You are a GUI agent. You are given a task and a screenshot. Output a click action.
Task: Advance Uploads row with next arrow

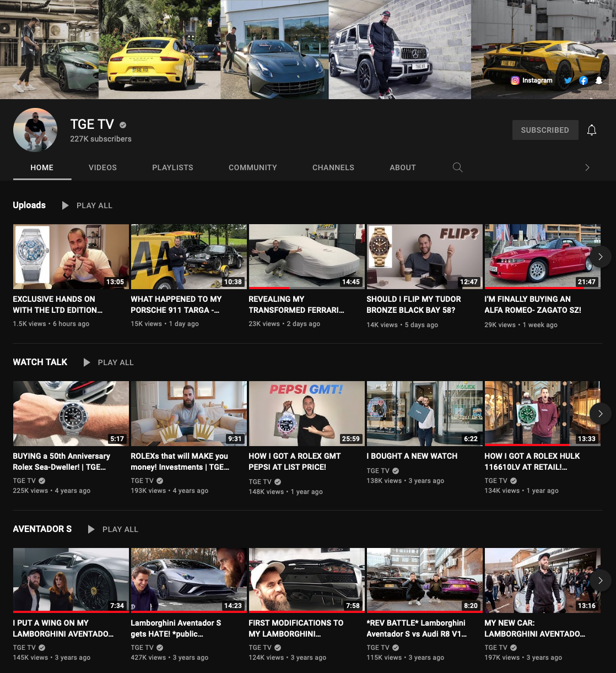click(601, 257)
